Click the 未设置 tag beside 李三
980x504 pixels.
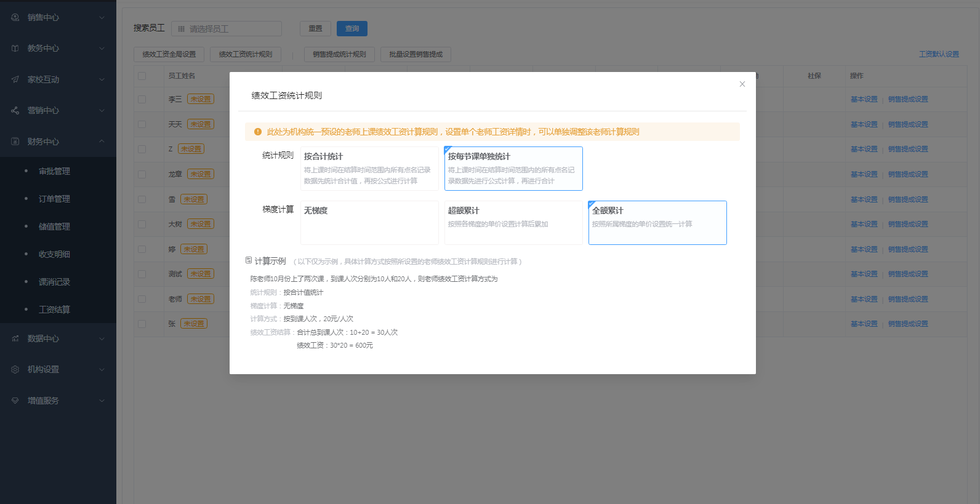201,99
